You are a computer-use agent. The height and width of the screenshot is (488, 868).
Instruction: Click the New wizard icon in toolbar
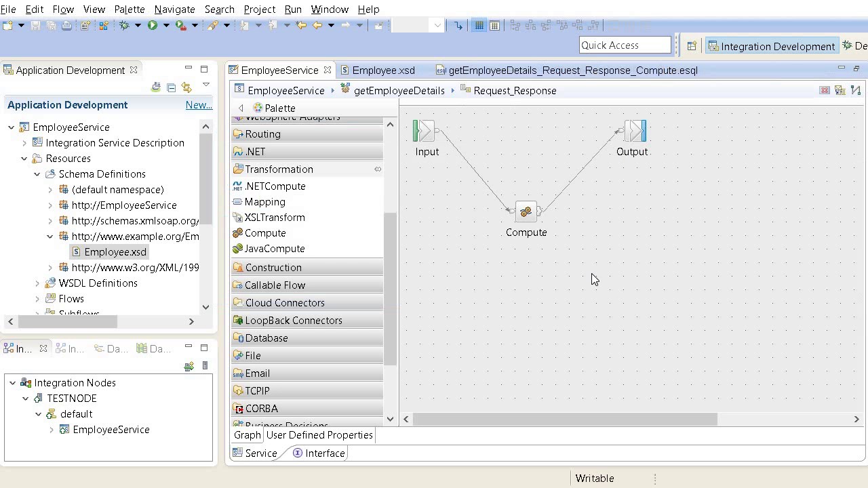point(7,26)
